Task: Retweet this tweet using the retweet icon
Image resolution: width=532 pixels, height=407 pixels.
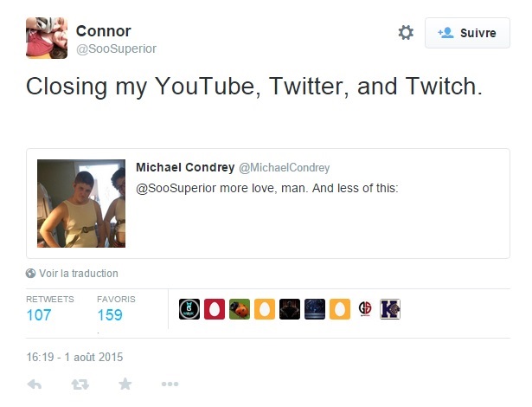Action: click(x=80, y=384)
